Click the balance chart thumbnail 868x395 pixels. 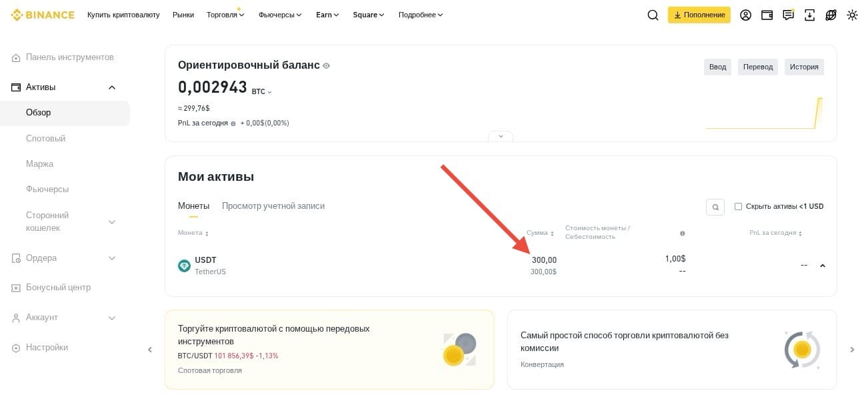click(x=763, y=113)
